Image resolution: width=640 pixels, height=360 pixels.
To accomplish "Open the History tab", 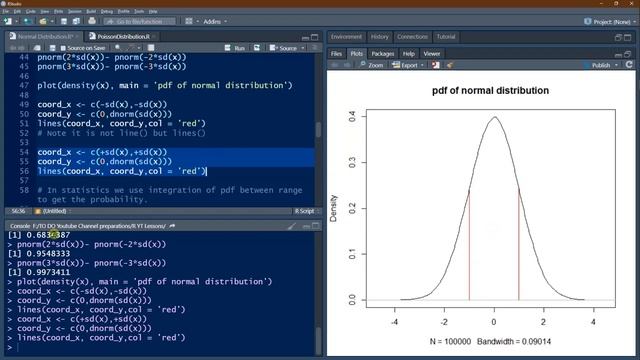I will point(380,37).
